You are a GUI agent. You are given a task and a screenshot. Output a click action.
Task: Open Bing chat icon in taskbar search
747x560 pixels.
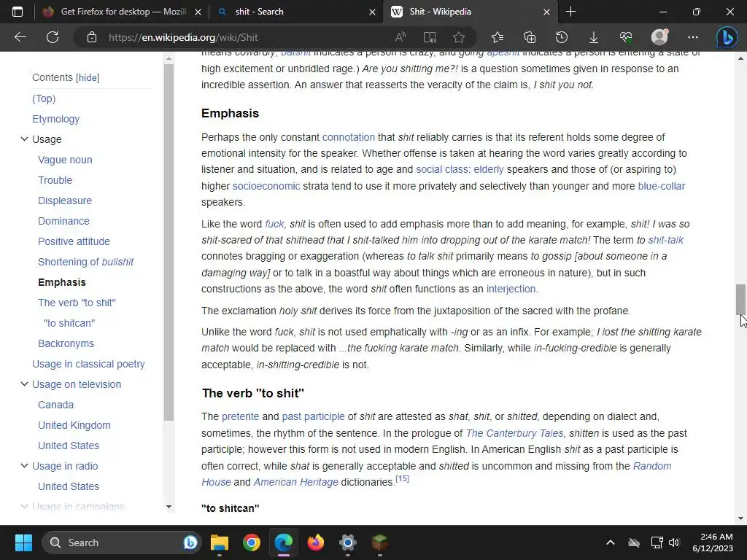[190, 542]
